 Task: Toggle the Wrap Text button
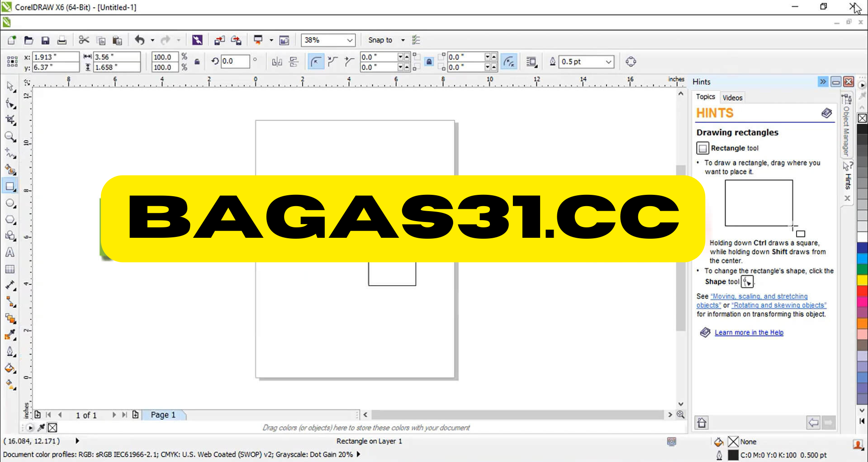tap(532, 61)
